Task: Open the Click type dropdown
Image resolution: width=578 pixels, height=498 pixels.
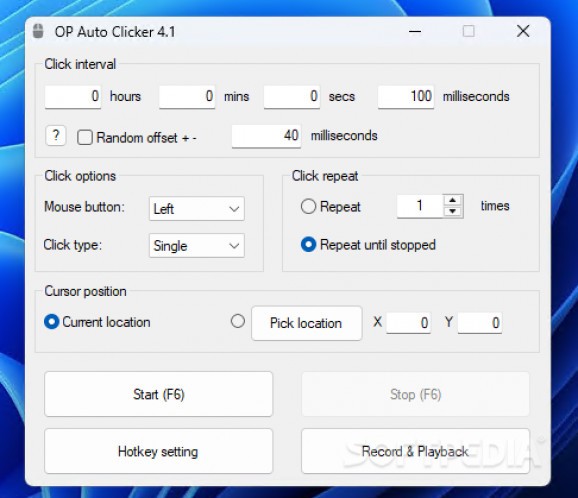Action: (197, 245)
